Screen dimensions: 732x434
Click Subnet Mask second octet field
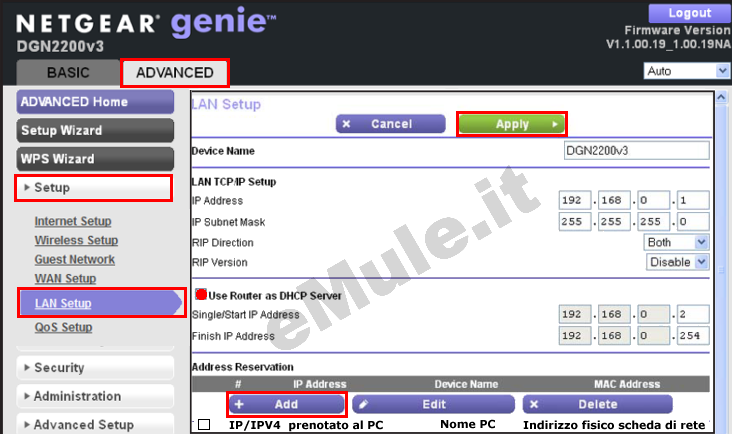click(x=614, y=221)
